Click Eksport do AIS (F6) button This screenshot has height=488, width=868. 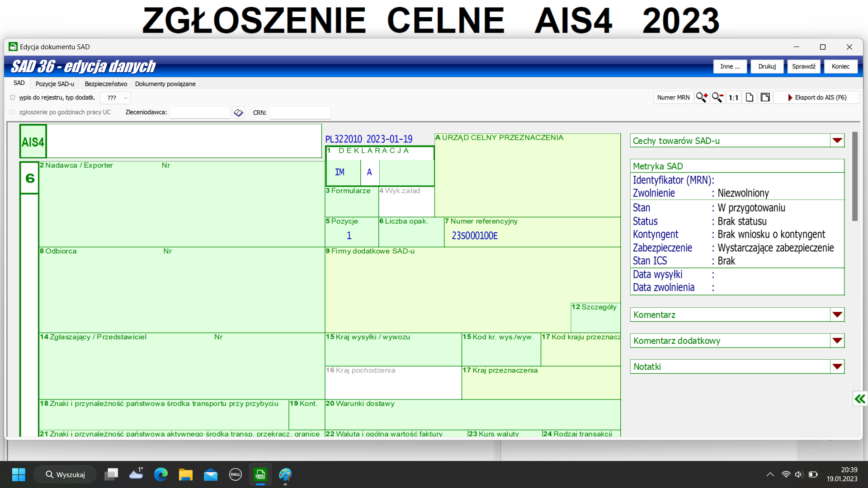(x=816, y=97)
